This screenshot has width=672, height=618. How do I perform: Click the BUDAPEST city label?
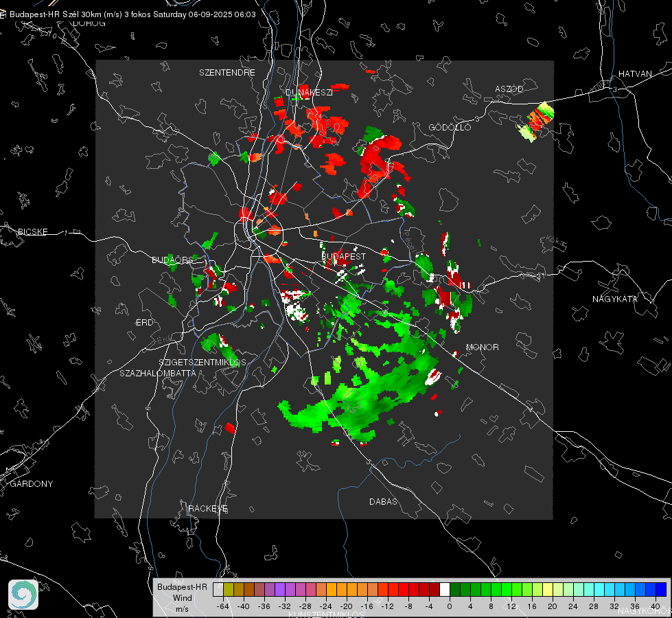tap(344, 256)
